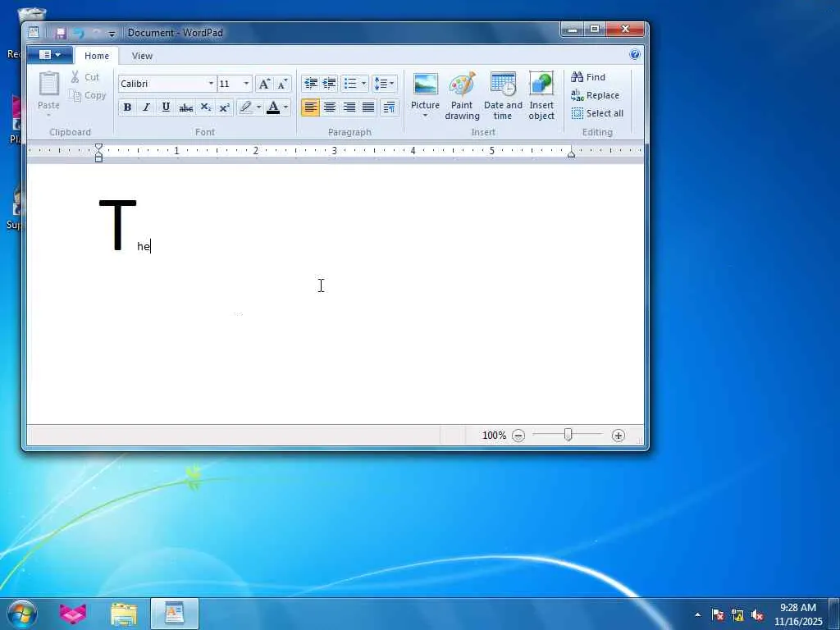Click the taskbar clock 9:28 AM
Image resolution: width=840 pixels, height=630 pixels.
797,608
